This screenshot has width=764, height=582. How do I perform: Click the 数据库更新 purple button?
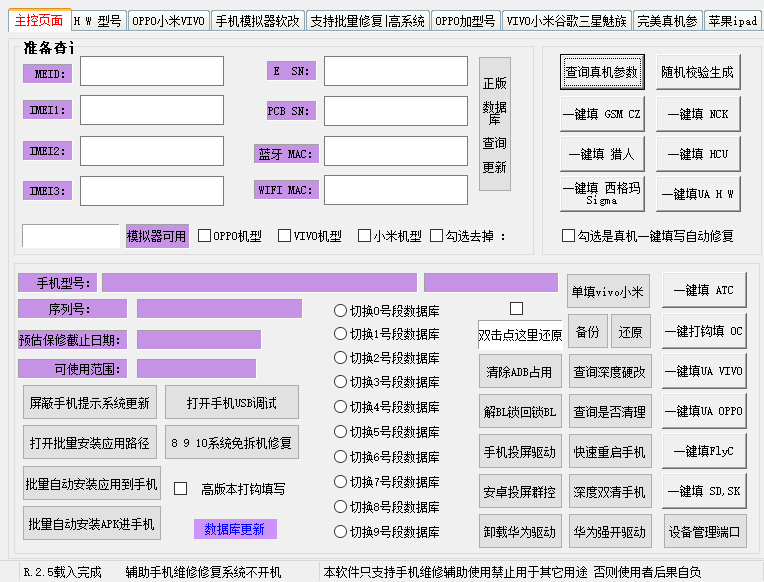[235, 529]
